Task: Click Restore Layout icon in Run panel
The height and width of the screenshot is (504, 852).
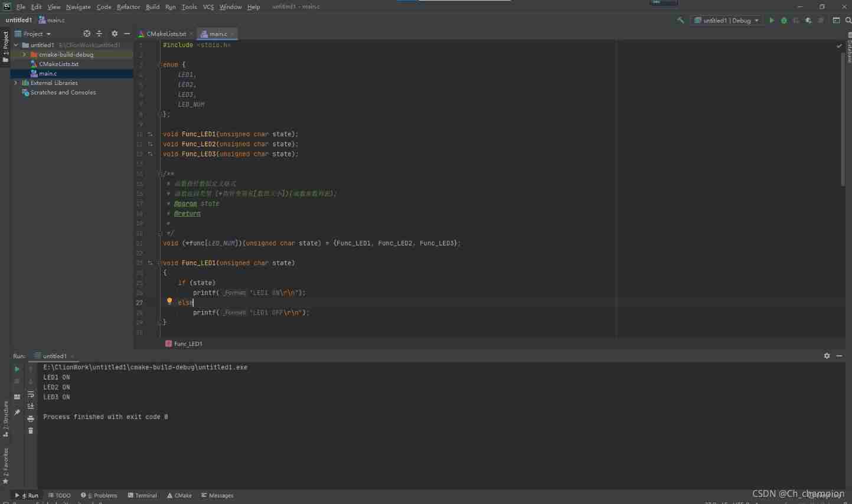Action: (17, 397)
